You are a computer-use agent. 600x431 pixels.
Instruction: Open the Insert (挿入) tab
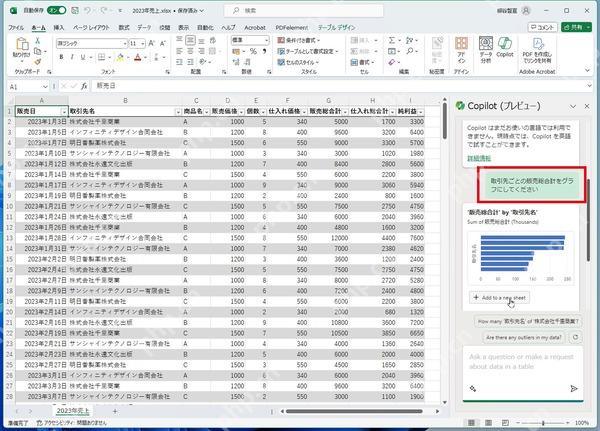tap(59, 28)
